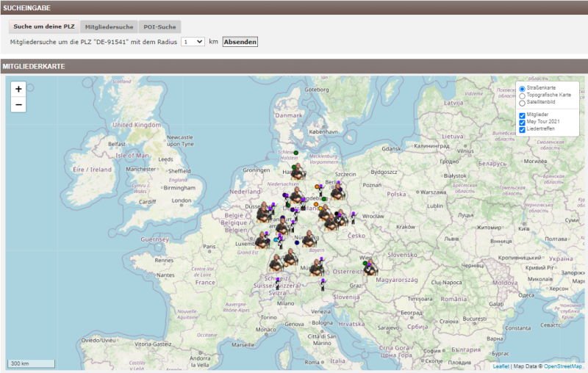Click the figure marker in Switzerland

278,284
